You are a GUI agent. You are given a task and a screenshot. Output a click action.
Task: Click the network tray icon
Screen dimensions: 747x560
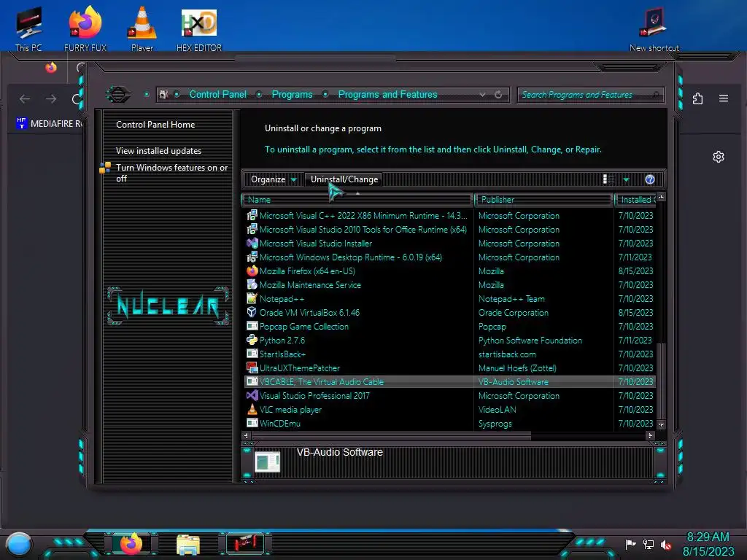click(648, 544)
